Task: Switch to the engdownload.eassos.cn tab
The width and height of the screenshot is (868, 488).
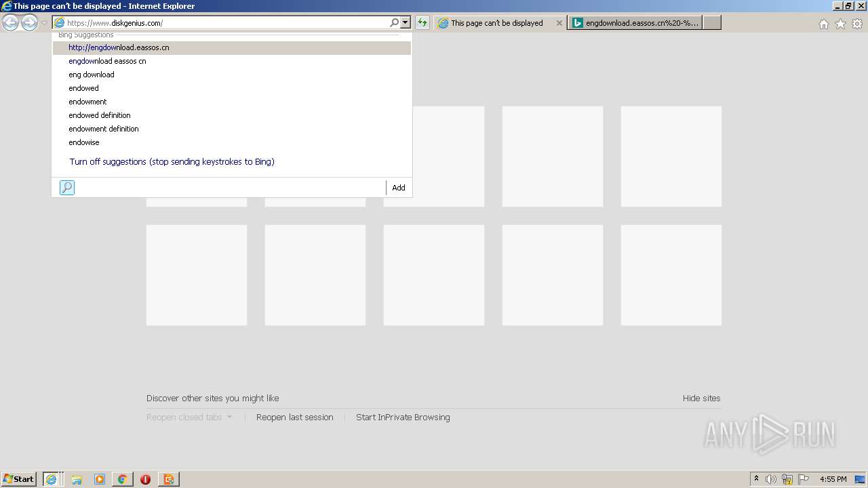Action: tap(635, 23)
